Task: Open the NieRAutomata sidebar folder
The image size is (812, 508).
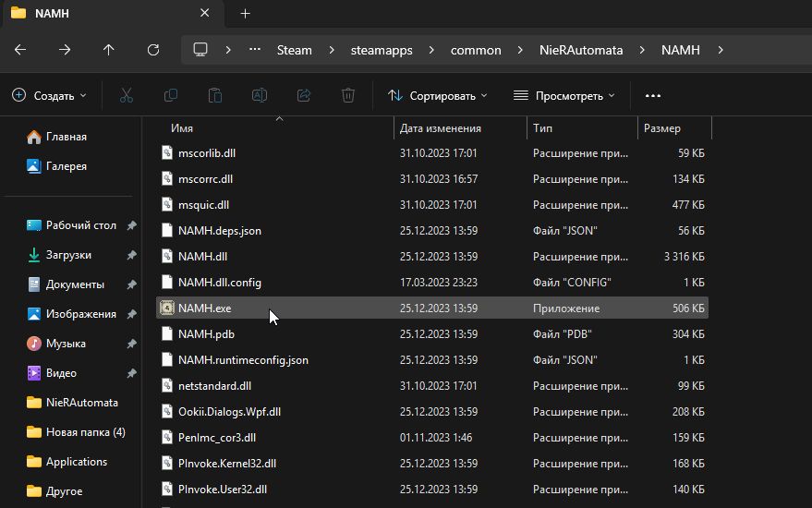Action: [x=72, y=403]
